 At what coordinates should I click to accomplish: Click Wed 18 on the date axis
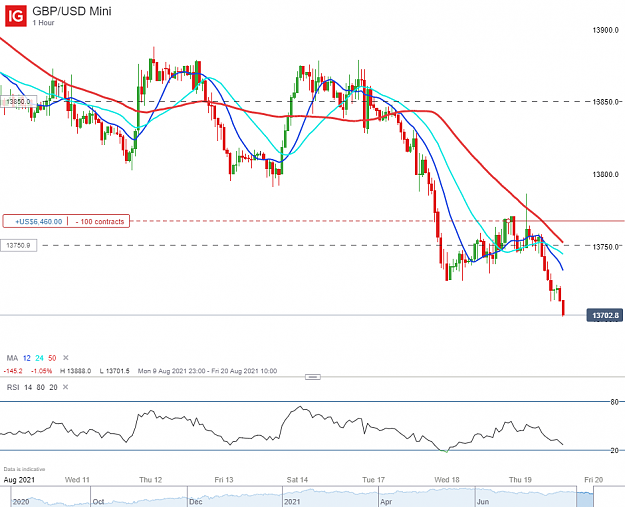pos(447,480)
